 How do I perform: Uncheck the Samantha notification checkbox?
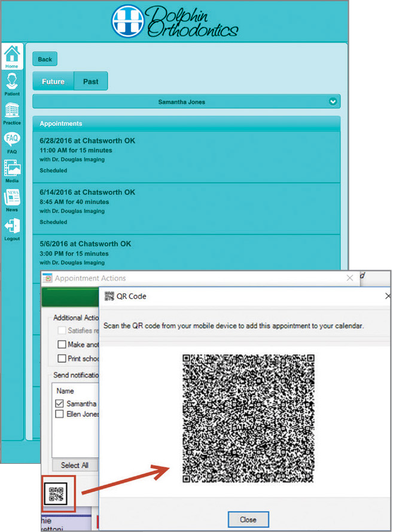click(x=59, y=403)
